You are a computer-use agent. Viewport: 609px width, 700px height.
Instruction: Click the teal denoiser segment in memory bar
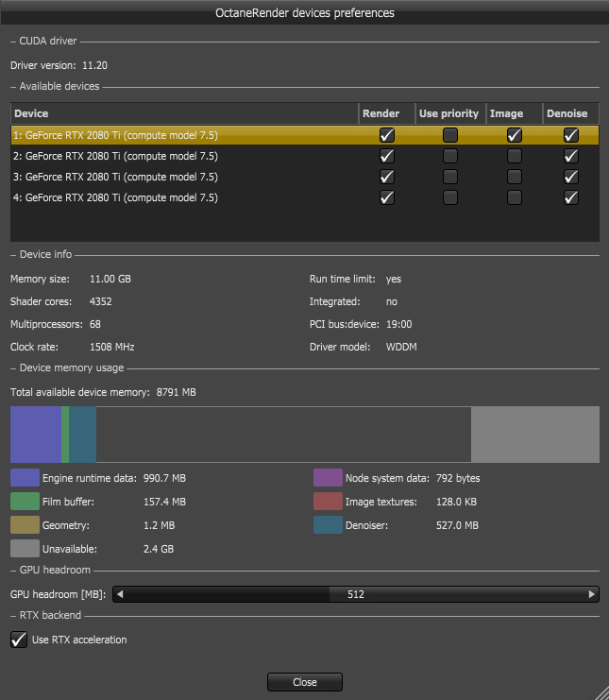82,435
